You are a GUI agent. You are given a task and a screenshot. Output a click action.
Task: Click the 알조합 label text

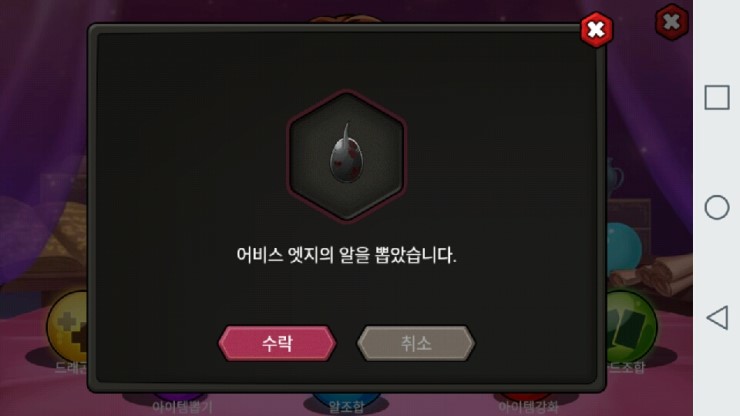(346, 408)
